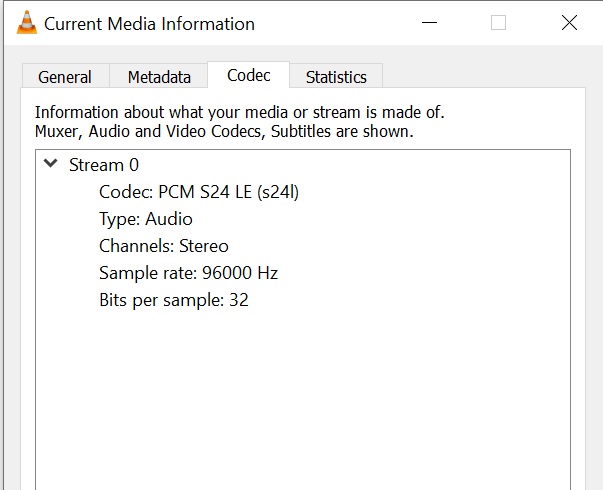This screenshot has height=490, width=603.
Task: Open the Statistics tab
Action: click(336, 76)
